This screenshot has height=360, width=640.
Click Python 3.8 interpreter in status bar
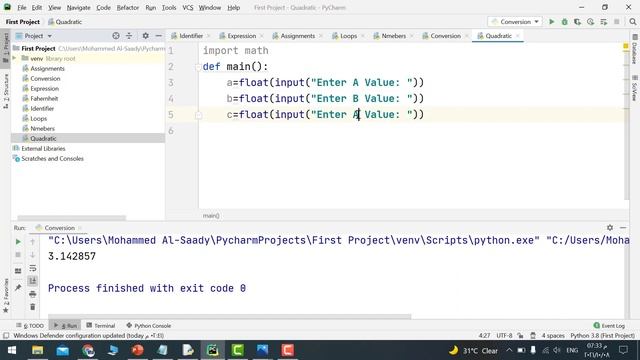tap(602, 336)
